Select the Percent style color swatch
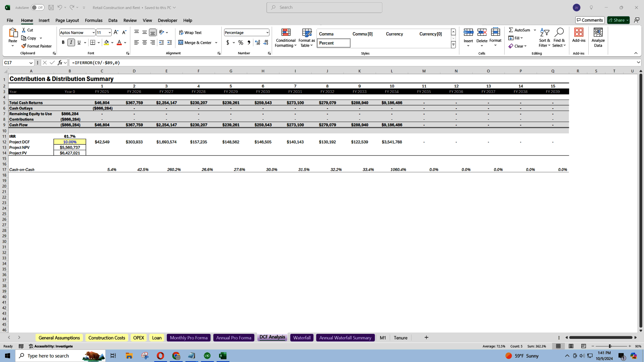Image resolution: width=644 pixels, height=362 pixels. (334, 43)
